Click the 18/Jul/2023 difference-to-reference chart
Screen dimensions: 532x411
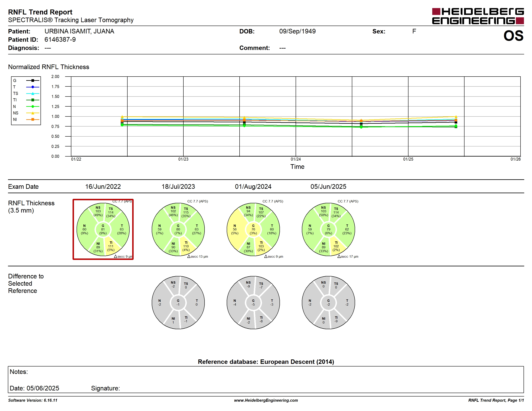[178, 303]
